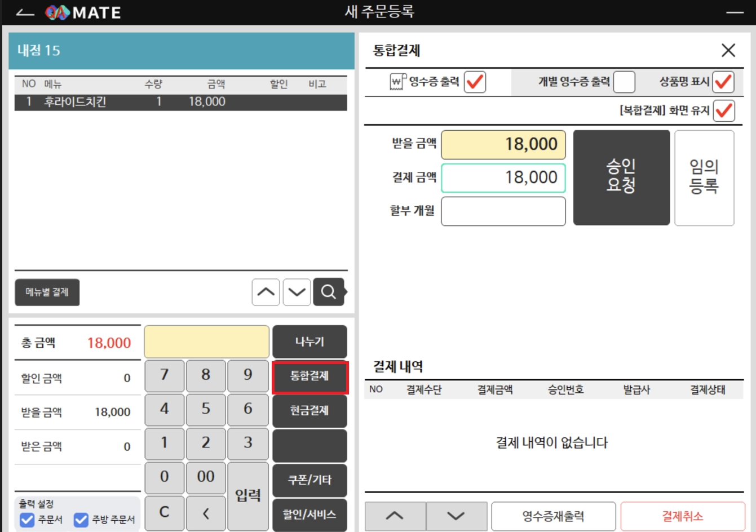This screenshot has width=756, height=532.
Task: Toggle the 주방 주문서 print checkbox
Action: point(81,520)
